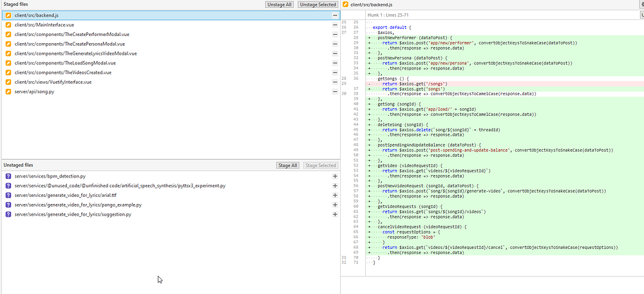Unstage TheVideosCreated.vue with minus icon
Viewport: 644px width, 294px height.
335,73
